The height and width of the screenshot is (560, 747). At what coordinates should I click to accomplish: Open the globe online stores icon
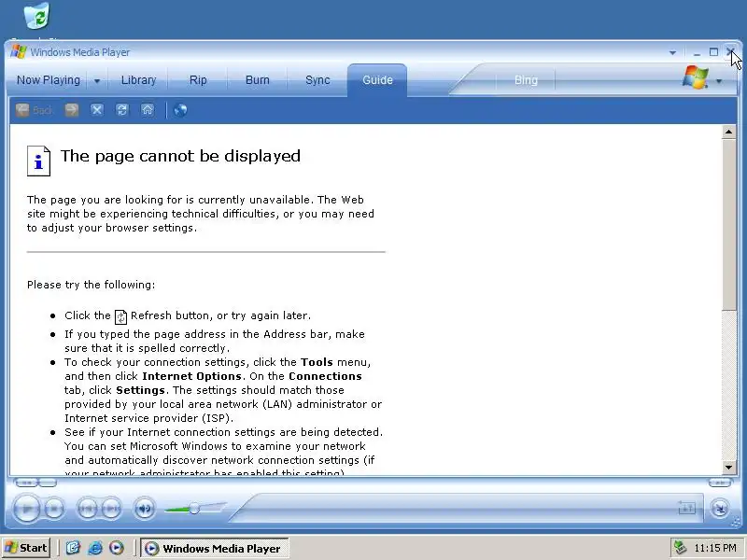click(180, 110)
